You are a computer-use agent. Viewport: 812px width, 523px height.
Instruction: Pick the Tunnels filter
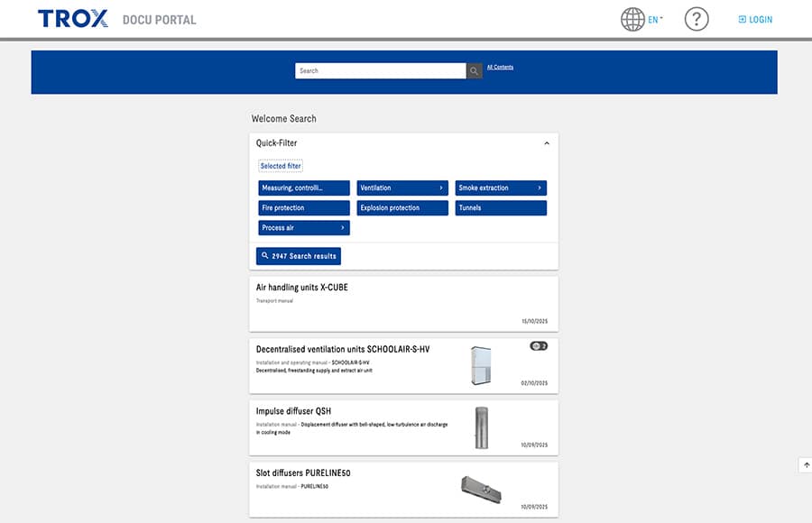pos(501,208)
